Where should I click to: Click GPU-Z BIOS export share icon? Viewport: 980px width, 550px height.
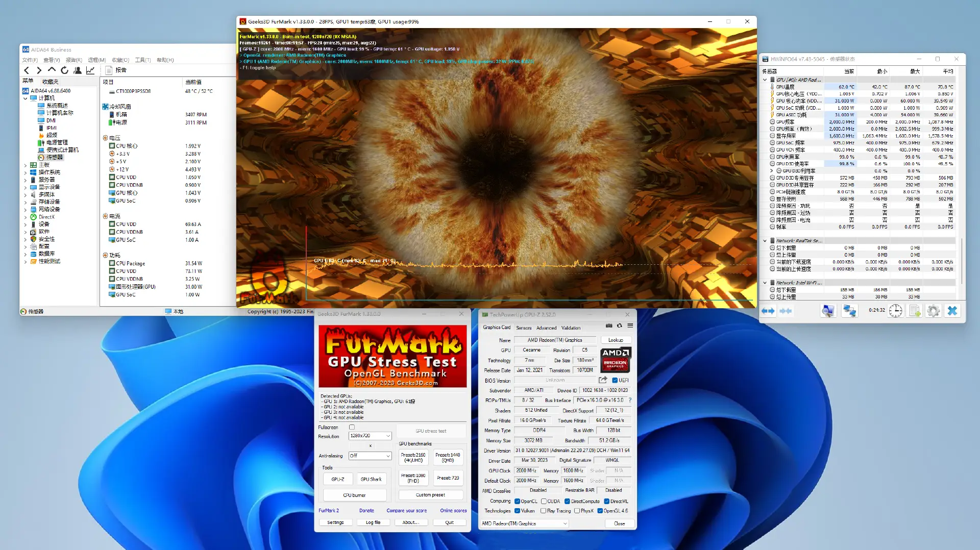tap(603, 380)
